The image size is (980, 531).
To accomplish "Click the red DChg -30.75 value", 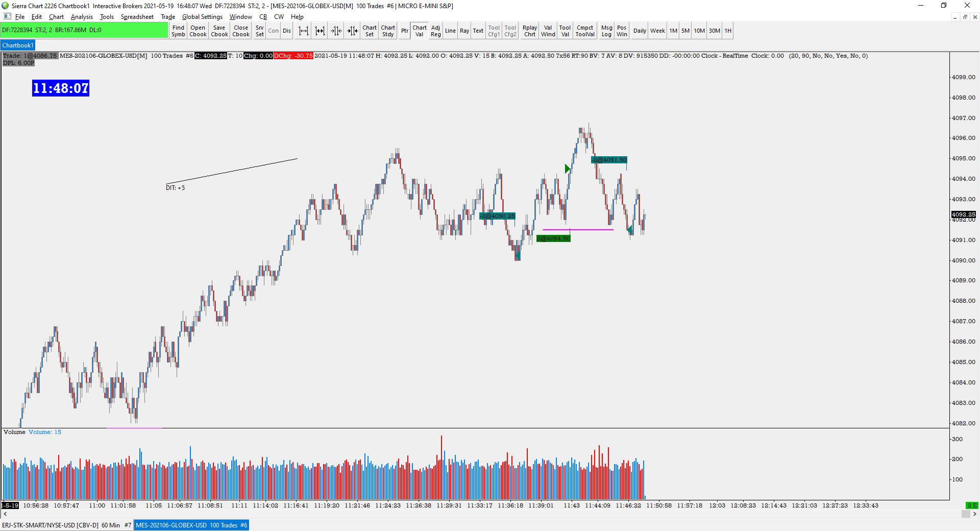I will (293, 56).
